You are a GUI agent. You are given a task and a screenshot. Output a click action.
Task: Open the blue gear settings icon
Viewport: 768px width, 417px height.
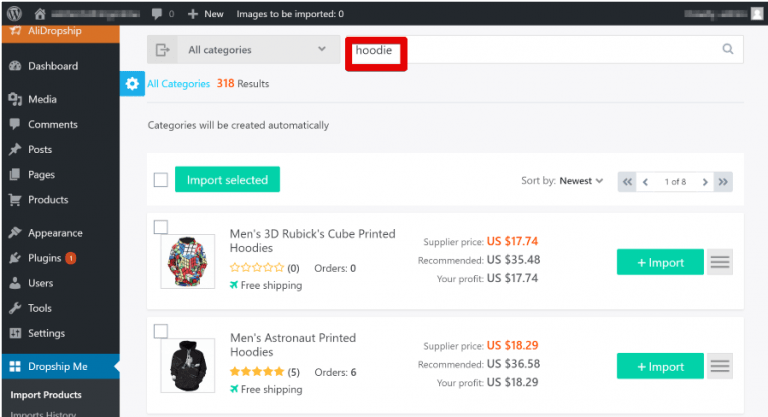[x=132, y=84]
